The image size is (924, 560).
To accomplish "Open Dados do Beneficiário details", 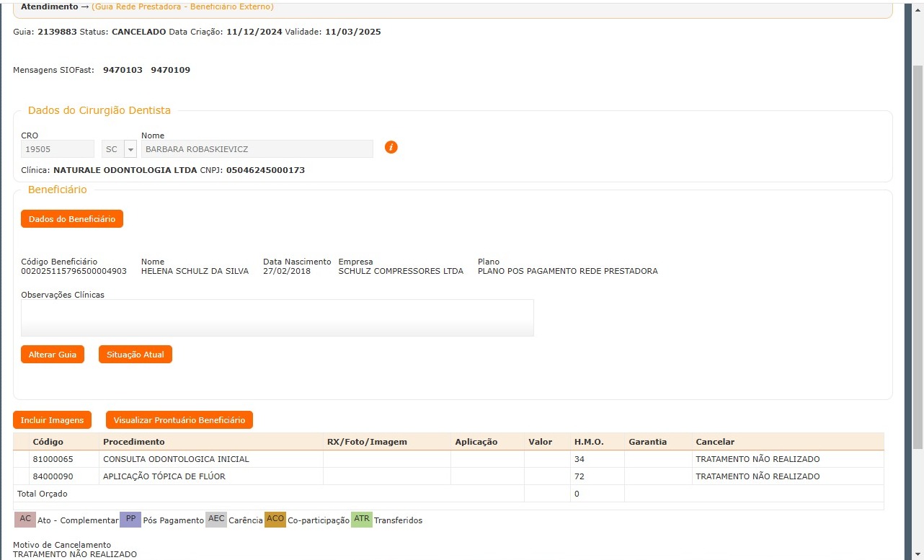I will coord(72,219).
